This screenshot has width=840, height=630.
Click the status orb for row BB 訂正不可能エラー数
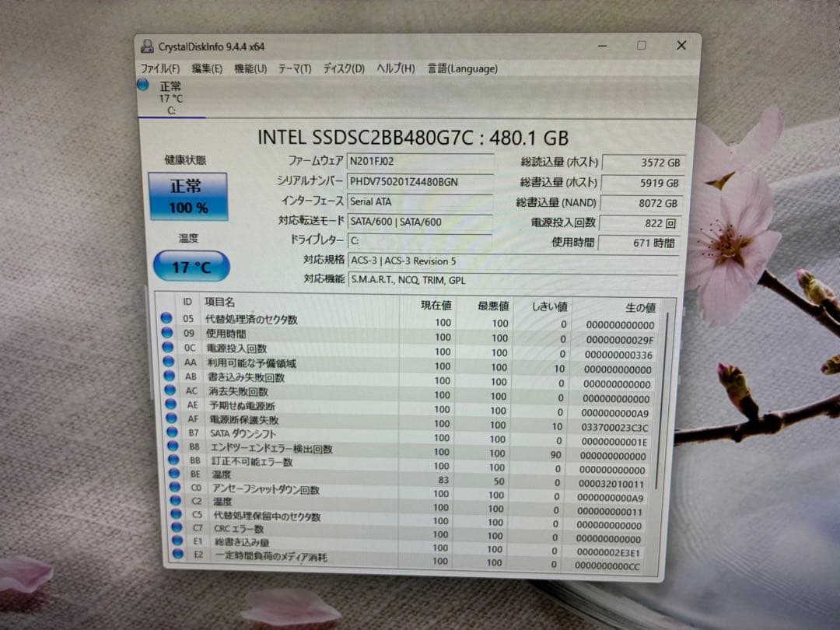173,460
